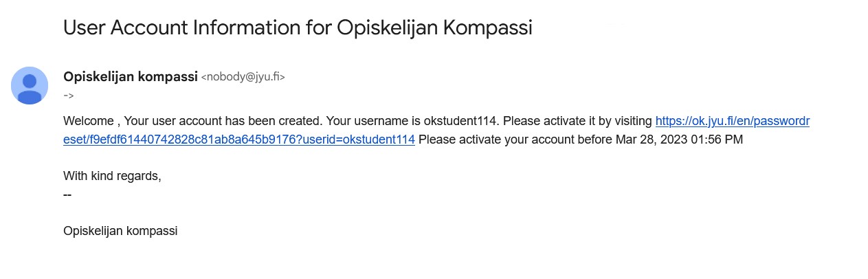This screenshot has height=279, width=868.
Task: Click 'Your user account has been created' sentence
Action: [223, 121]
